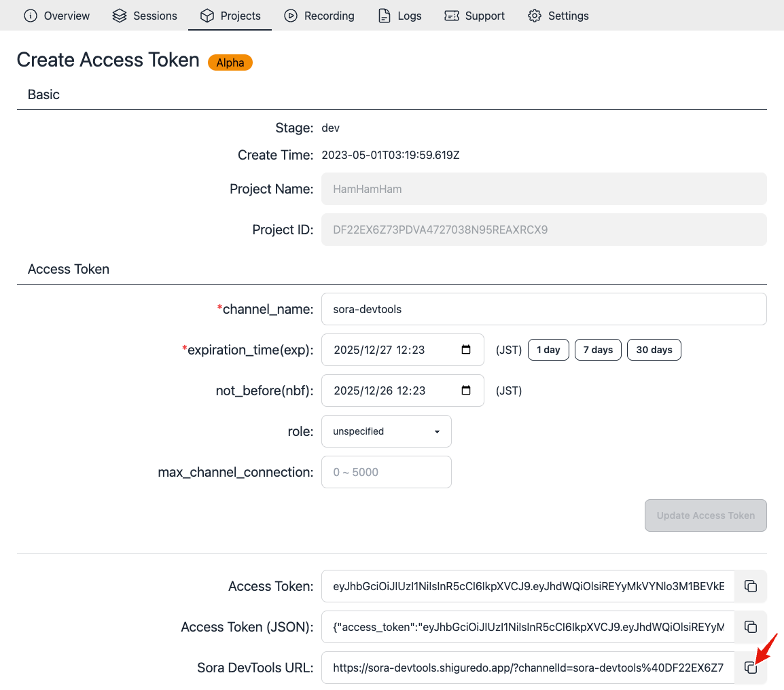
Task: Select the Sora DevTools URL text field
Action: click(x=528, y=668)
